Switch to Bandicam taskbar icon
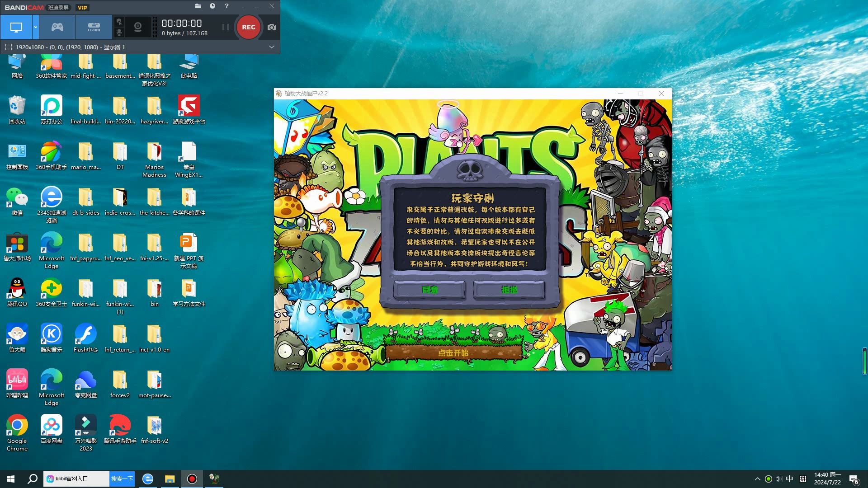This screenshot has height=488, width=868. [x=192, y=479]
